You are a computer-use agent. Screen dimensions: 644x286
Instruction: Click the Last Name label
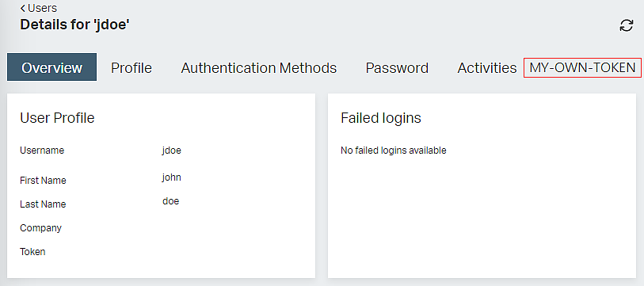coord(43,204)
